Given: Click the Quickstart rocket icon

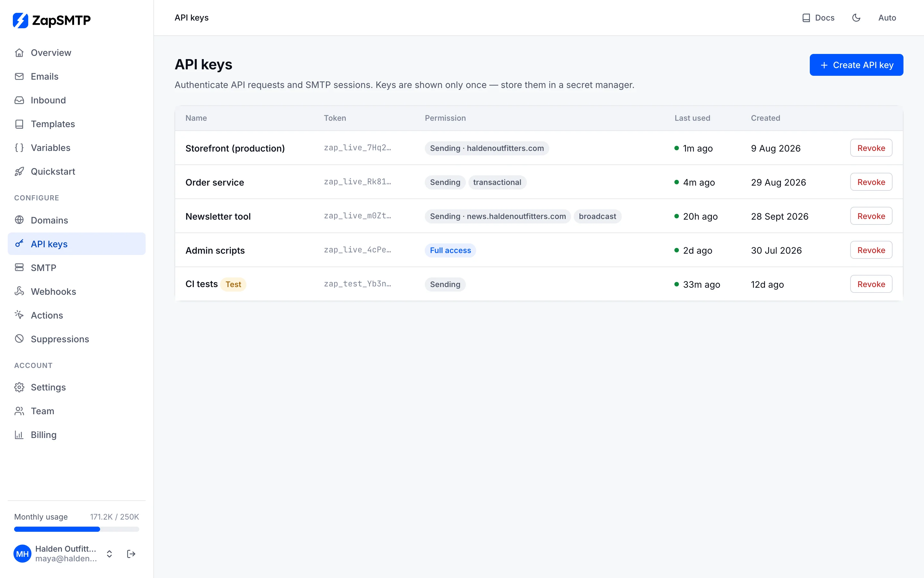Looking at the screenshot, I should pyautogui.click(x=19, y=171).
